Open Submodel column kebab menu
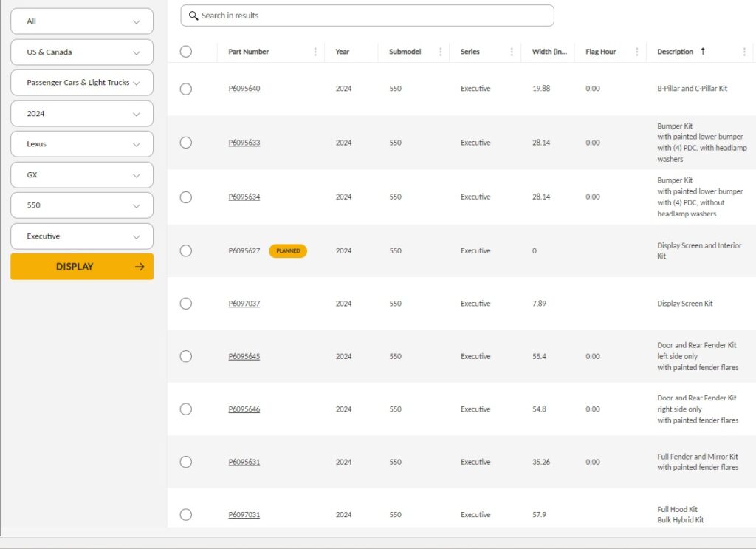 [441, 52]
